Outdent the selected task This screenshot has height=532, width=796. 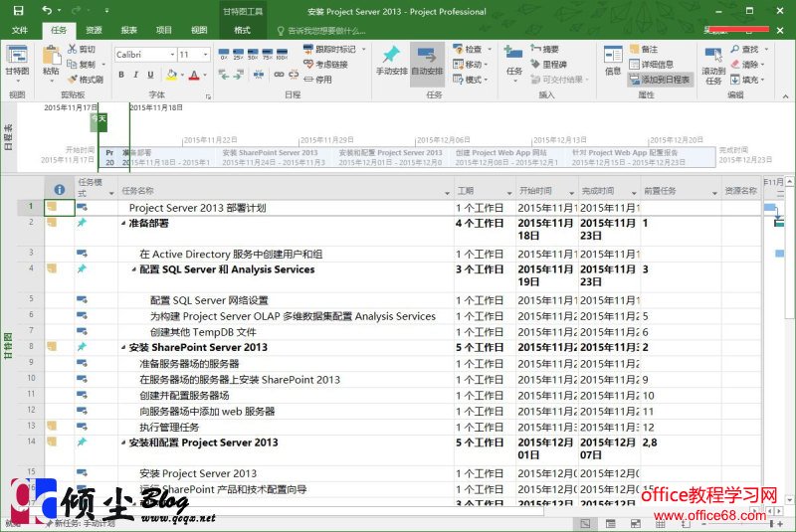tap(224, 75)
